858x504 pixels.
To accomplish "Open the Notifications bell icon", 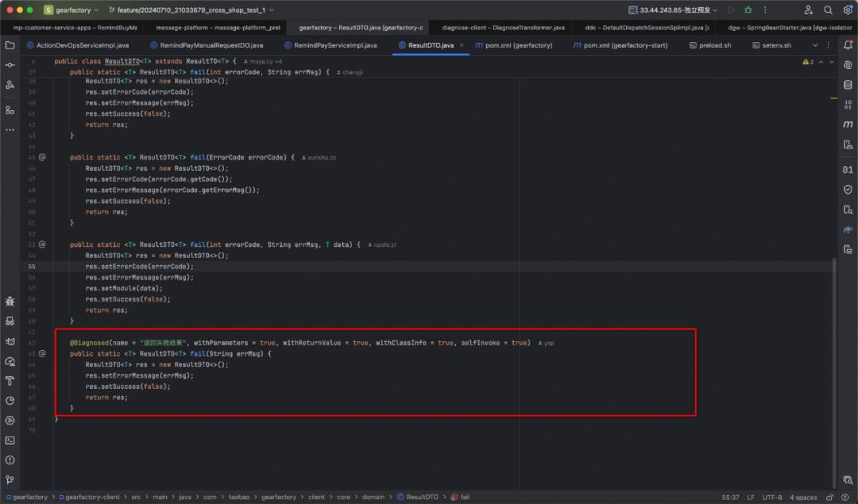I will pos(848,44).
